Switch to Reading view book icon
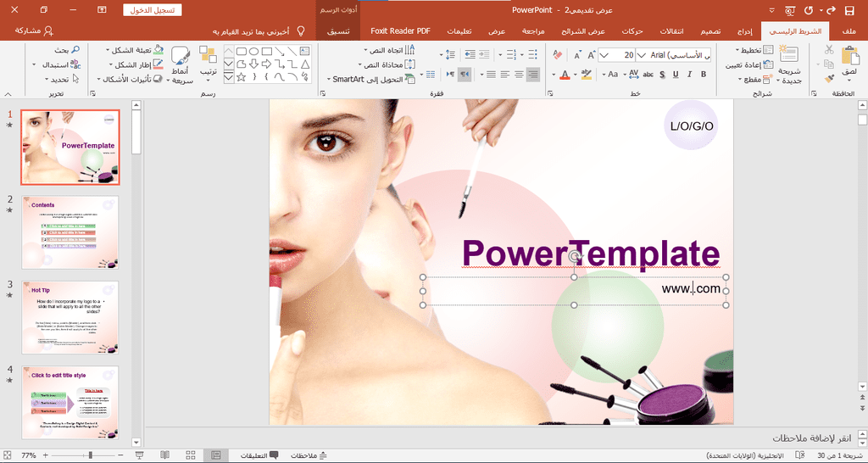This screenshot has width=868, height=463. pos(165,455)
